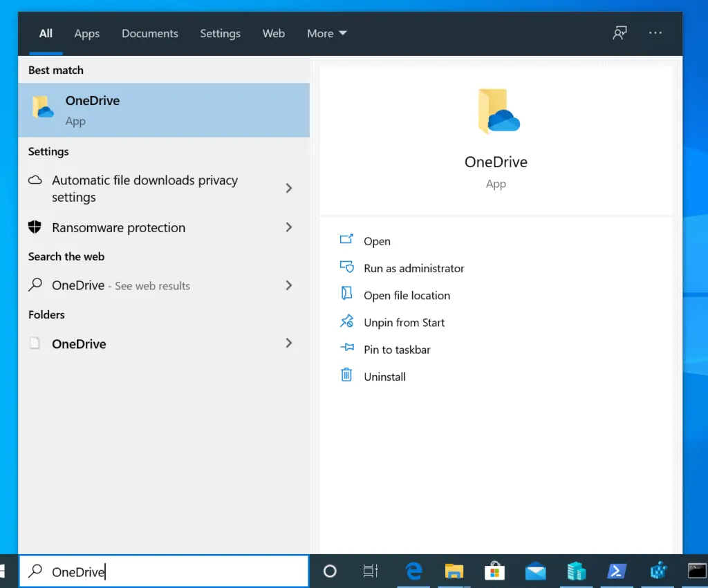Click the feedback person icon in search header
This screenshot has height=588, width=708.
619,32
